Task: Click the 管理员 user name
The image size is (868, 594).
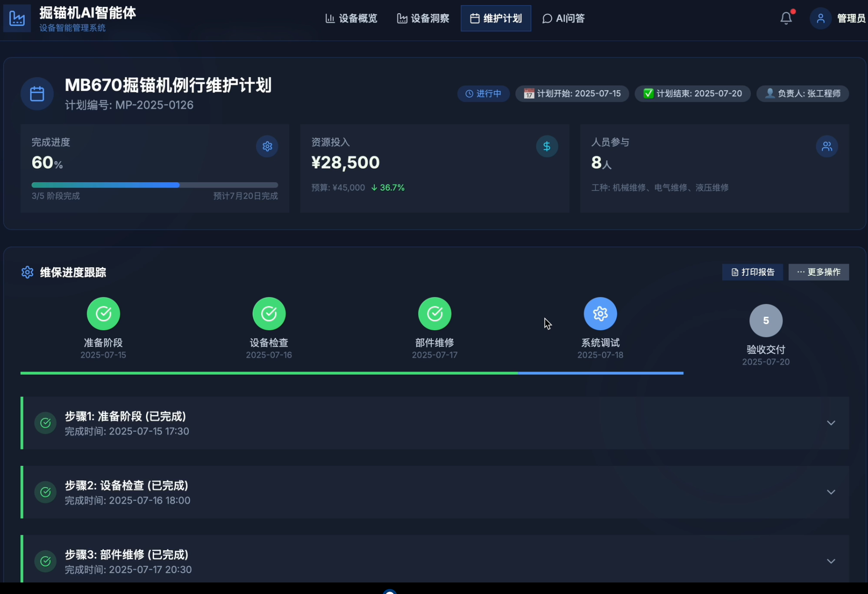Action: (x=851, y=18)
